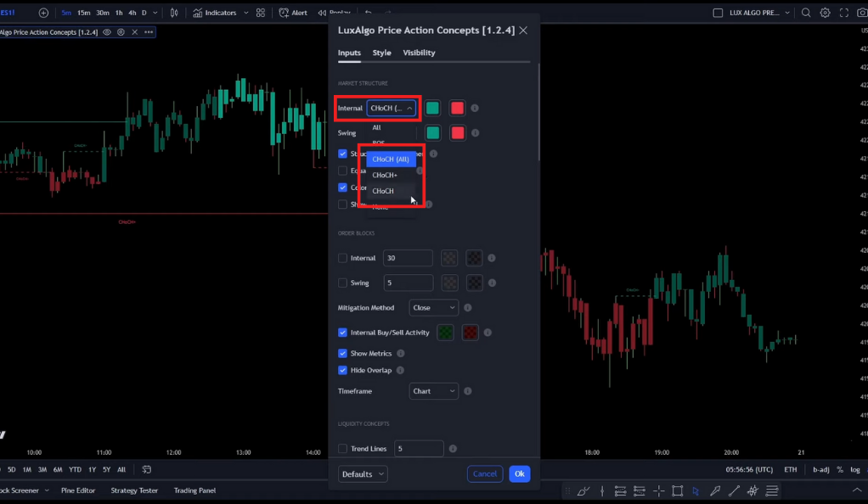Take a chart snapshot with camera icon
This screenshot has width=868, height=504.
pos(862,13)
